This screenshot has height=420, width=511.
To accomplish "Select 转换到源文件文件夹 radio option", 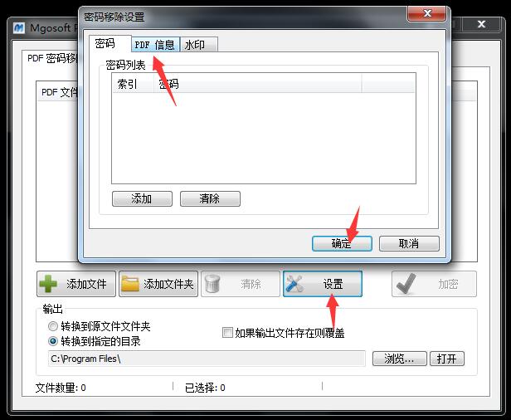I will tap(53, 326).
